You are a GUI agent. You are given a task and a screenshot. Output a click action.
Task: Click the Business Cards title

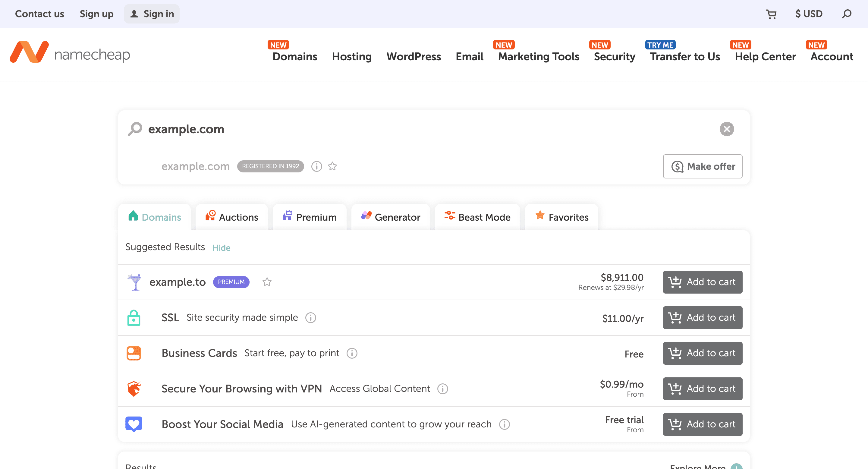coord(199,354)
